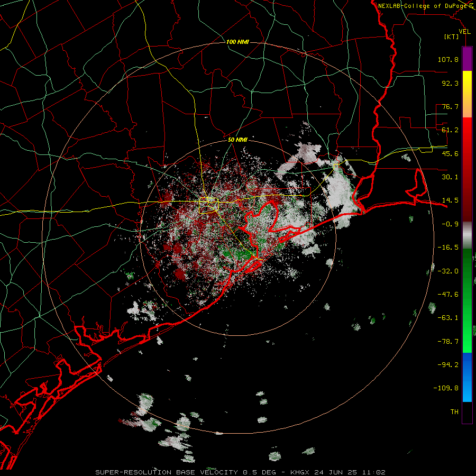Click the -0.9 velocity scale value
Image resolution: width=476 pixels, height=476 pixels.
(x=450, y=224)
